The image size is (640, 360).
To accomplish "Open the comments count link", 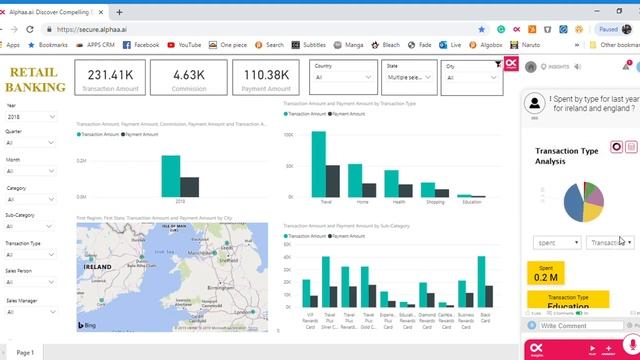I will pos(560,313).
